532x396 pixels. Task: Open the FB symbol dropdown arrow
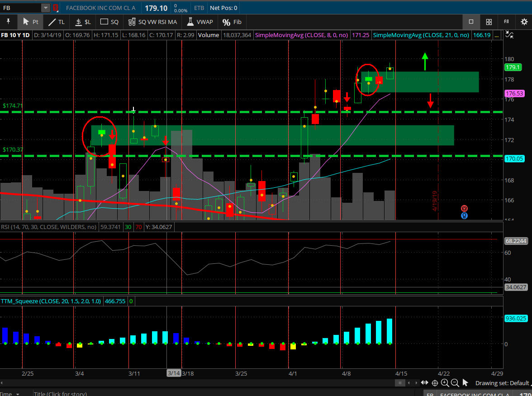(45, 8)
